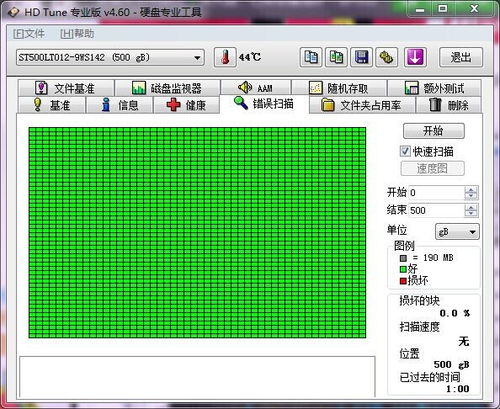Click the copy text to clipboard icon
This screenshot has height=409, width=500.
(x=311, y=57)
